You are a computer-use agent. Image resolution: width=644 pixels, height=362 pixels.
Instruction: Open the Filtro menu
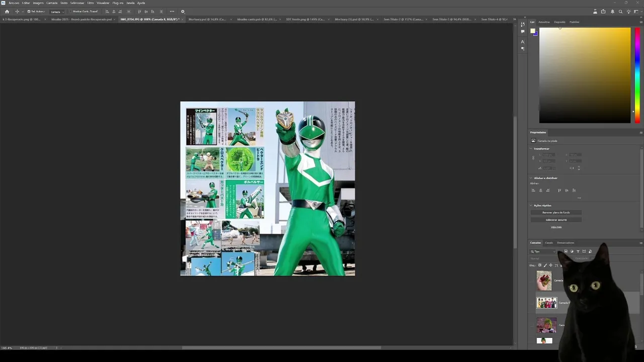tap(91, 3)
